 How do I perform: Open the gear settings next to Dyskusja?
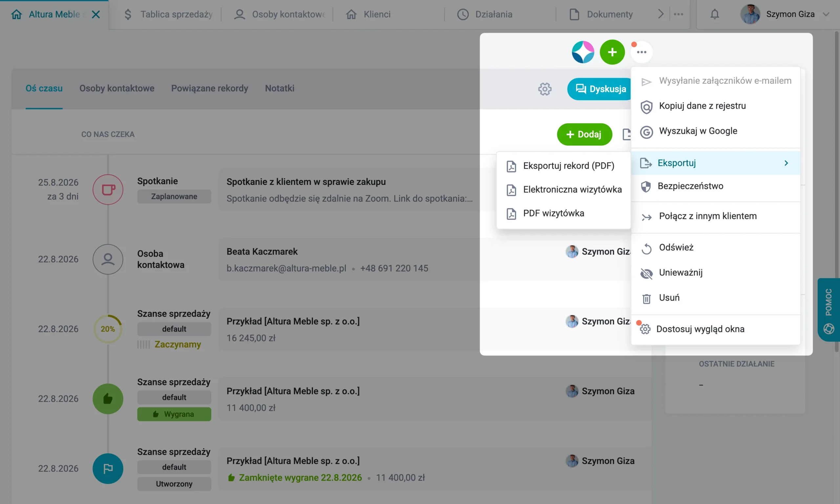[544, 89]
